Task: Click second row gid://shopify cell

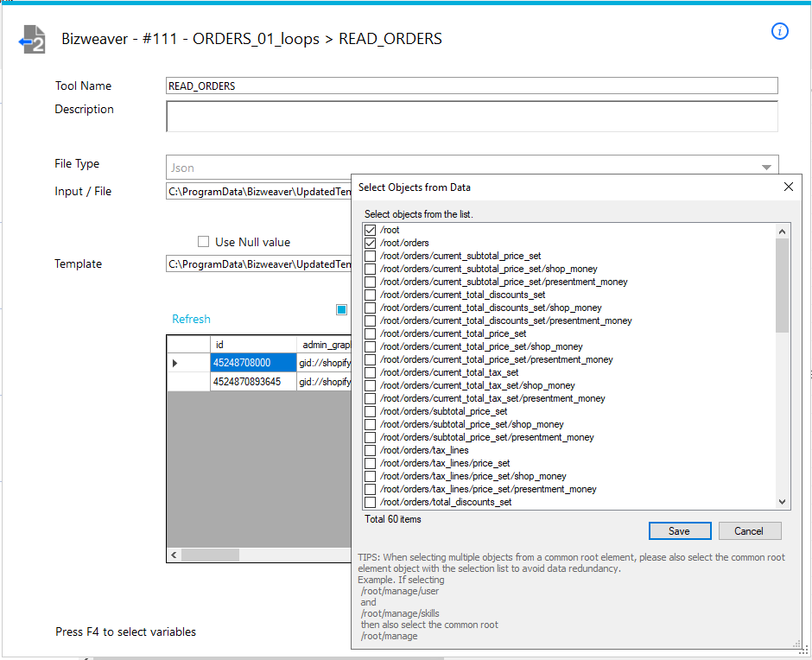Action: [x=324, y=382]
